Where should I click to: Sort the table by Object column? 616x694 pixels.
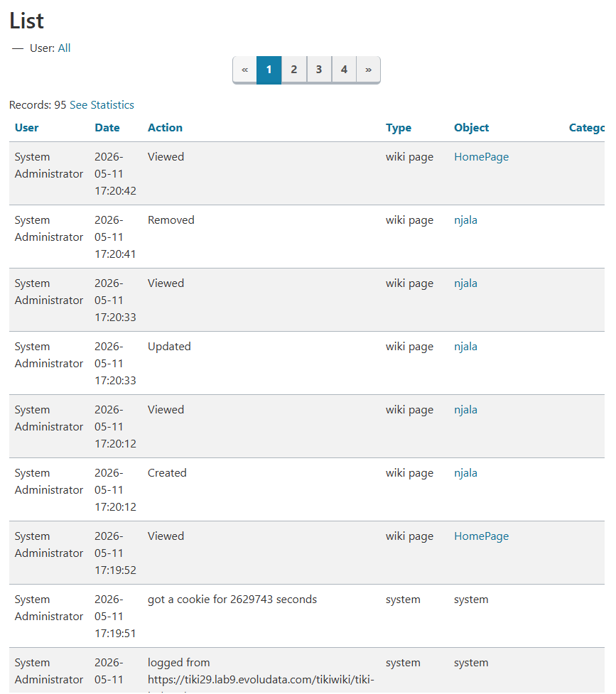(471, 128)
